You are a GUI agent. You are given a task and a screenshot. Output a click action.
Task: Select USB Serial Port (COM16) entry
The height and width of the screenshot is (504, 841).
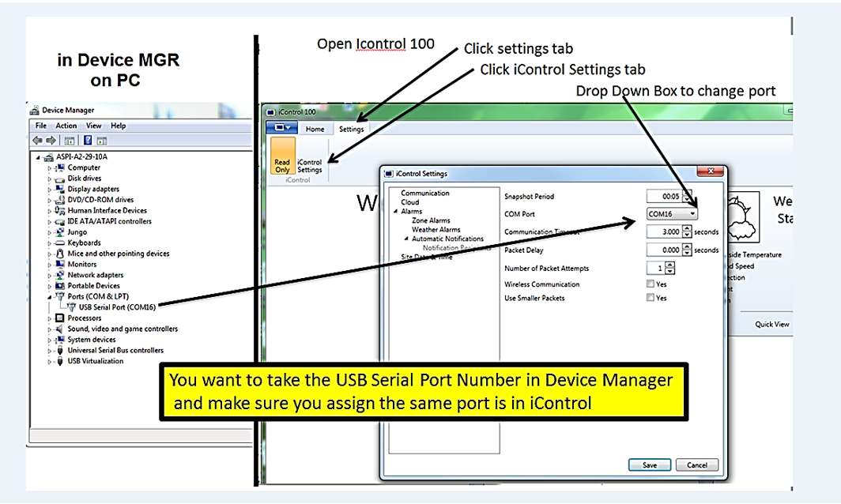pyautogui.click(x=117, y=307)
